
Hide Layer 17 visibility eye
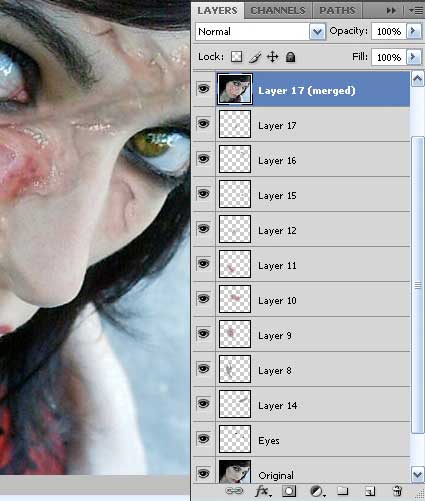(204, 124)
